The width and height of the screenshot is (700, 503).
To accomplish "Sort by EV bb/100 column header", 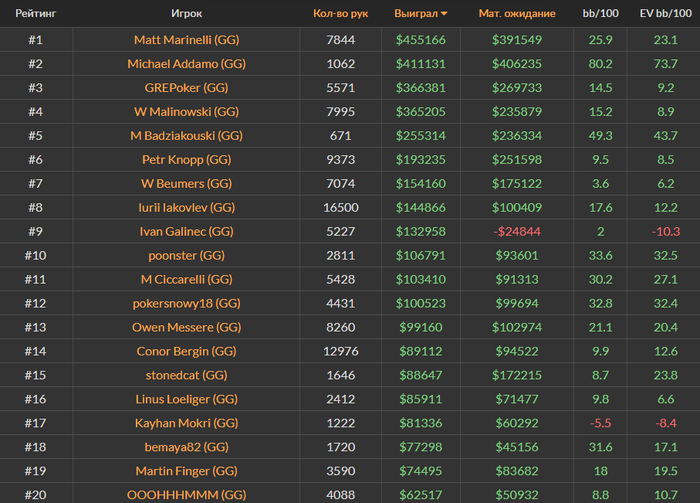I will 666,13.
